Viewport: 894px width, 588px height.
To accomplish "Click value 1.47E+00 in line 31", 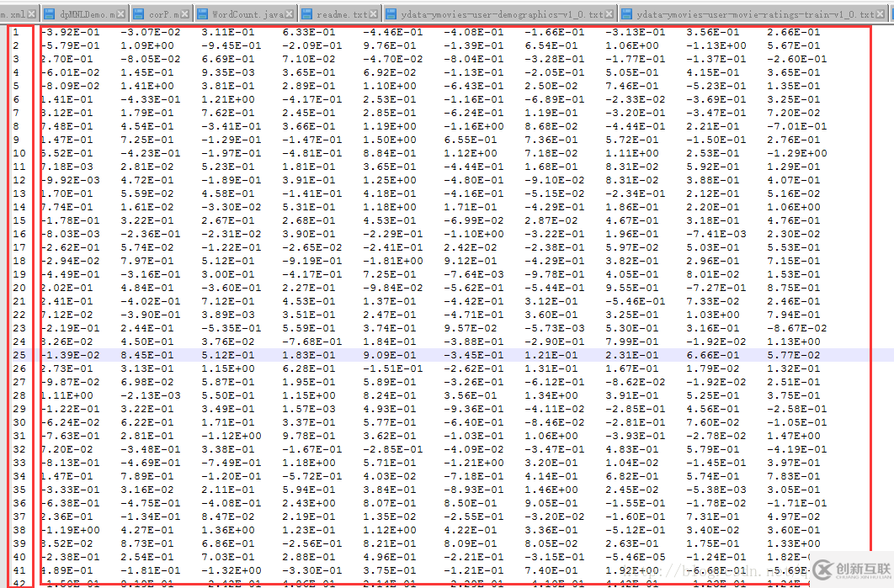I will pos(794,436).
